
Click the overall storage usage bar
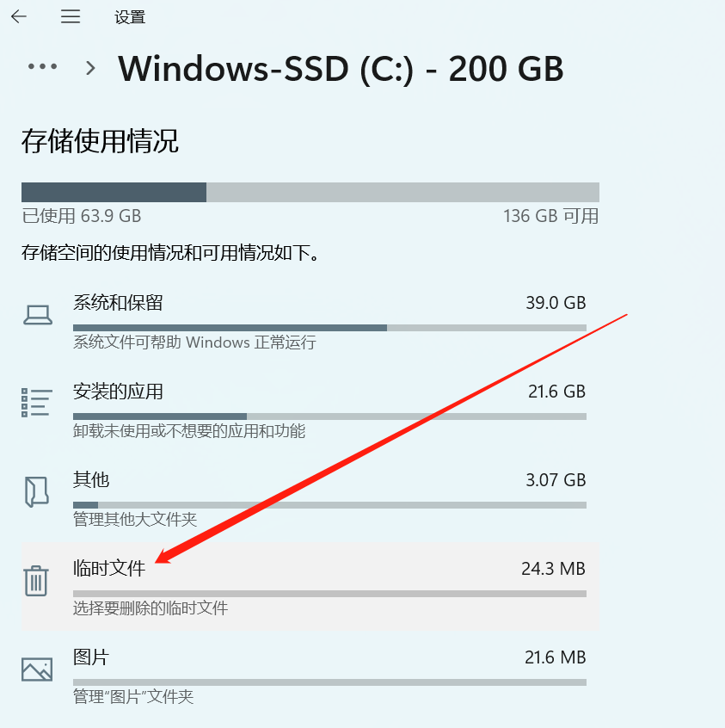tap(310, 192)
